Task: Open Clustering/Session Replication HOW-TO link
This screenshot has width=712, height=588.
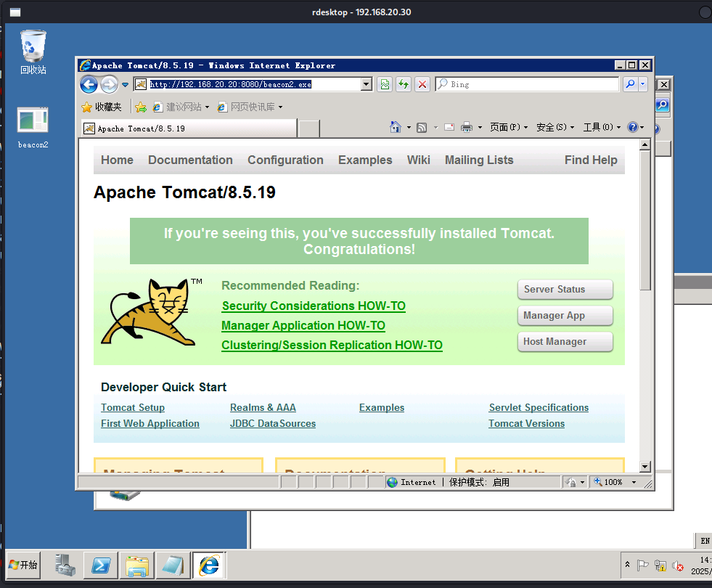Action: click(332, 345)
